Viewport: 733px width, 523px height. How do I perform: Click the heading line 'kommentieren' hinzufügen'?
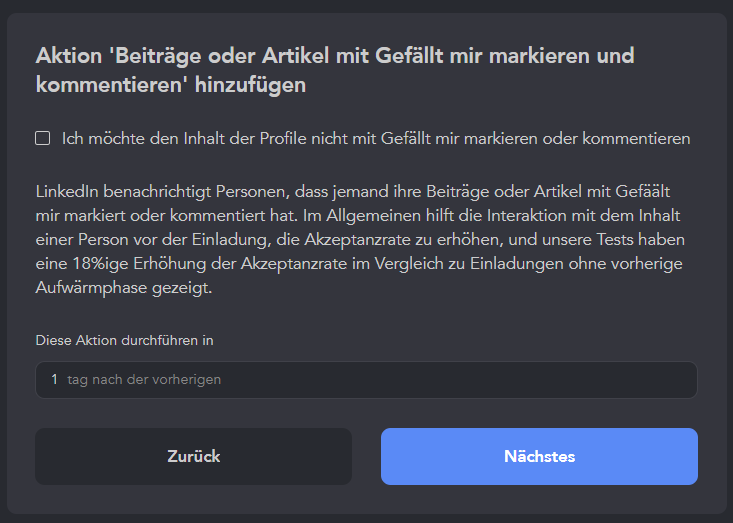tap(171, 85)
